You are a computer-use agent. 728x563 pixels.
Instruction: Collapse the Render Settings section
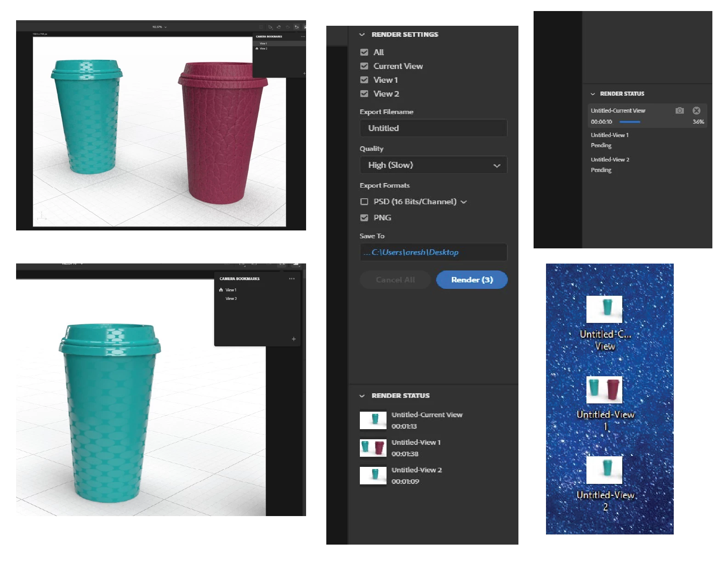click(x=362, y=34)
